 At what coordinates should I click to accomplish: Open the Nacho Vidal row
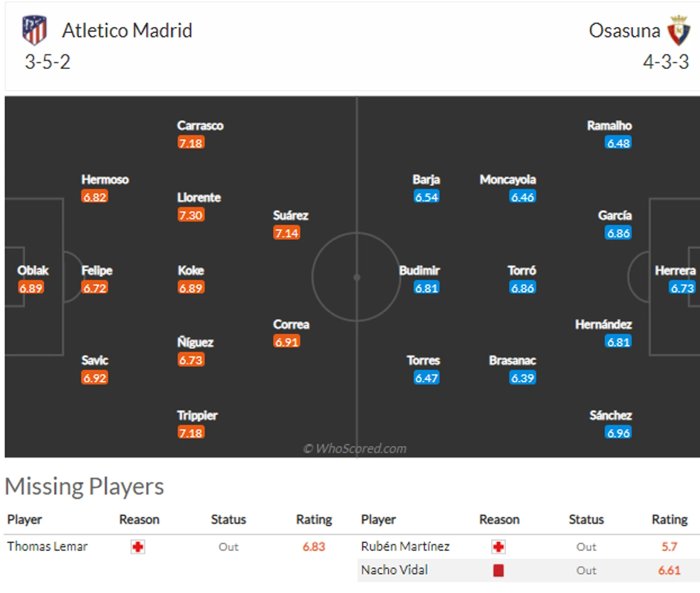point(528,570)
